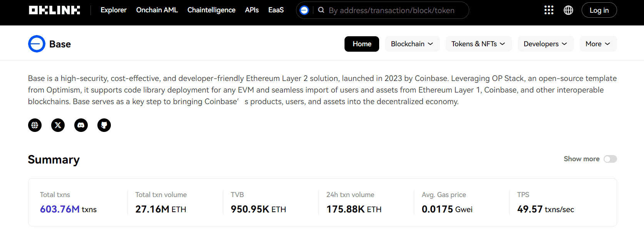644x243 pixels.
Task: Open the APIs menu
Action: coord(252,10)
